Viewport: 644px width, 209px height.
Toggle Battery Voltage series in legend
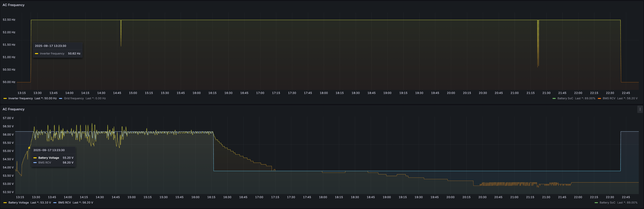pos(19,203)
